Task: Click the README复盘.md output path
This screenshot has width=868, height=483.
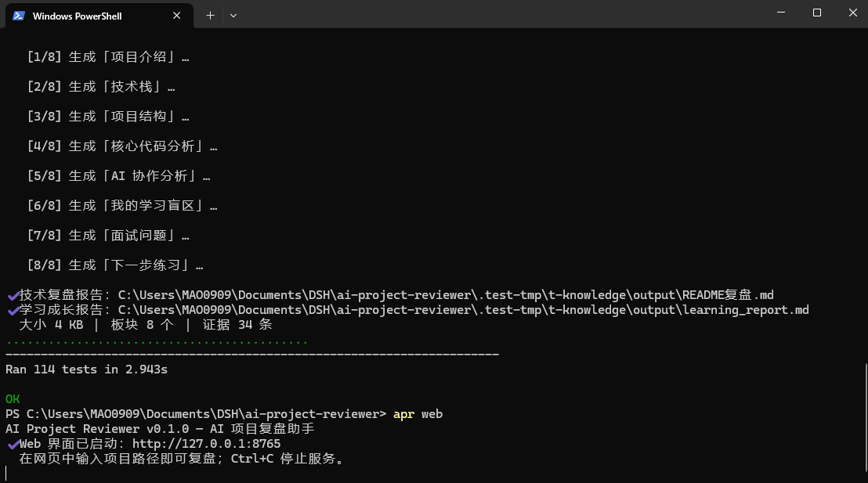Action: tap(446, 295)
